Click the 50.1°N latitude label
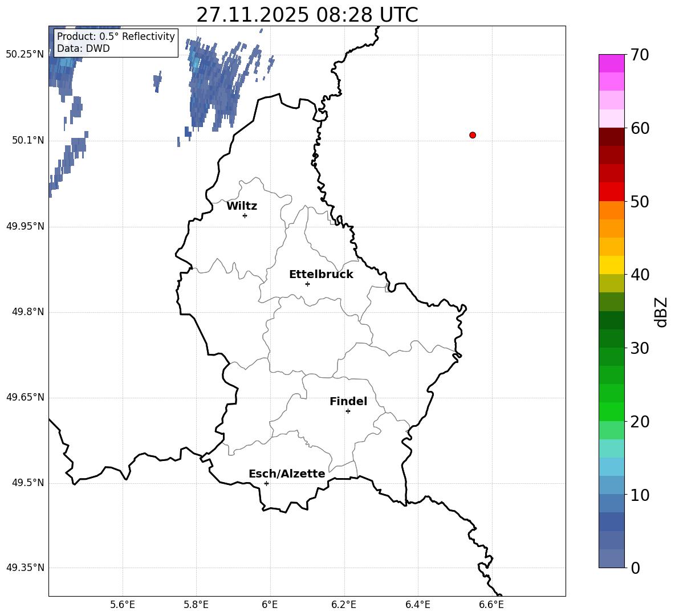This screenshot has height=616, width=675. pos(28,140)
